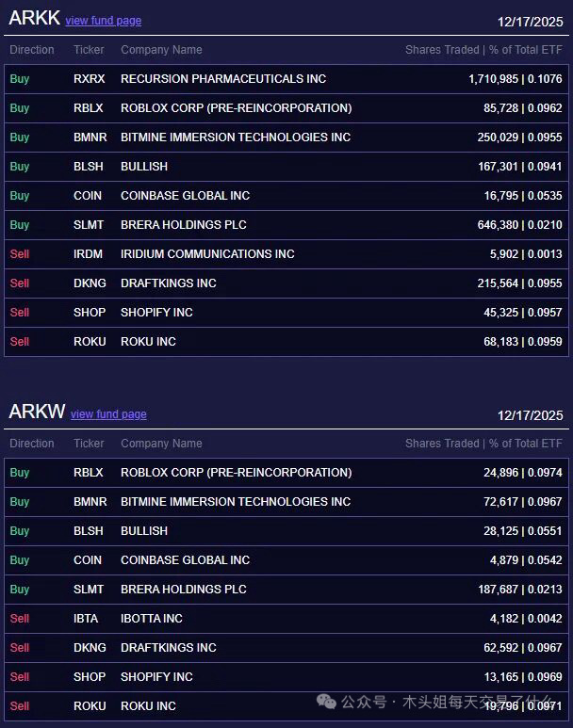
Task: Click WeChat official account icon in watermark
Action: [x=326, y=702]
